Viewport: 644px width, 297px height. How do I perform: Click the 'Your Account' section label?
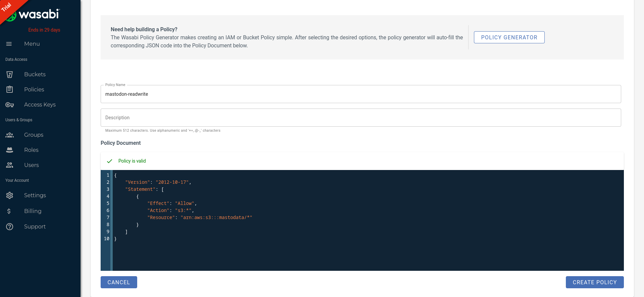17,180
